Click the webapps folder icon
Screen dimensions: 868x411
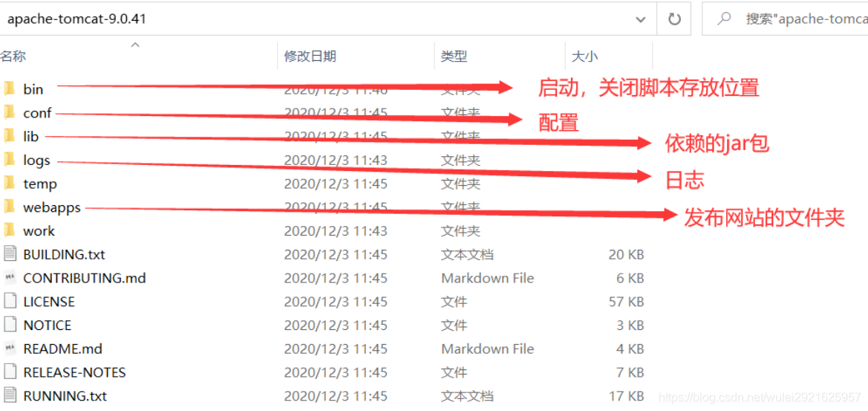coord(9,207)
